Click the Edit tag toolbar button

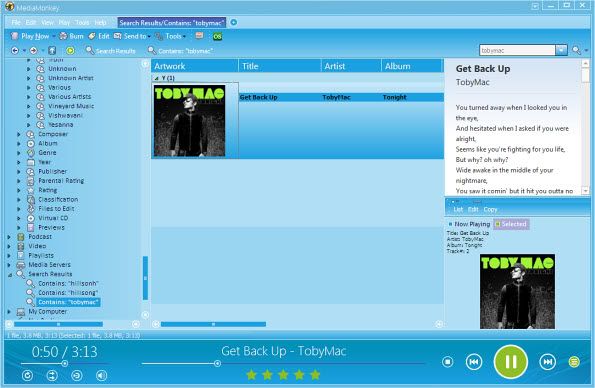99,36
